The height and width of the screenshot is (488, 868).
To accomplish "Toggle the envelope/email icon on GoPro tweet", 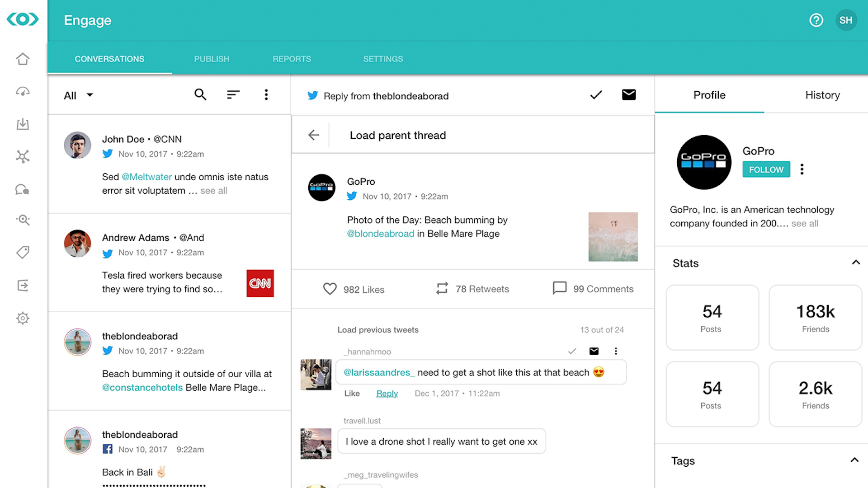I will click(628, 94).
